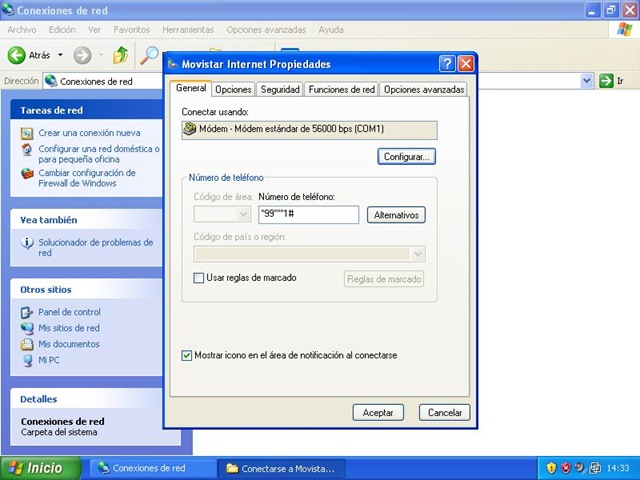Viewport: 640px width, 480px height.
Task: Click the green Atrás back arrow icon
Action: 17,55
